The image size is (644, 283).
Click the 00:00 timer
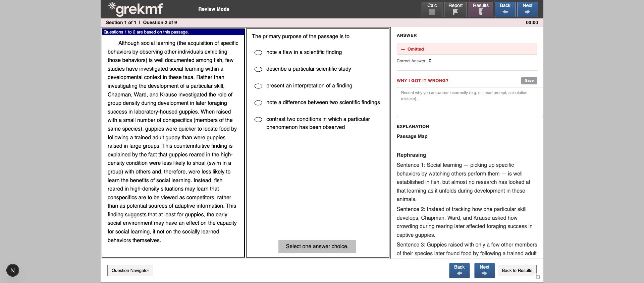[x=532, y=22]
